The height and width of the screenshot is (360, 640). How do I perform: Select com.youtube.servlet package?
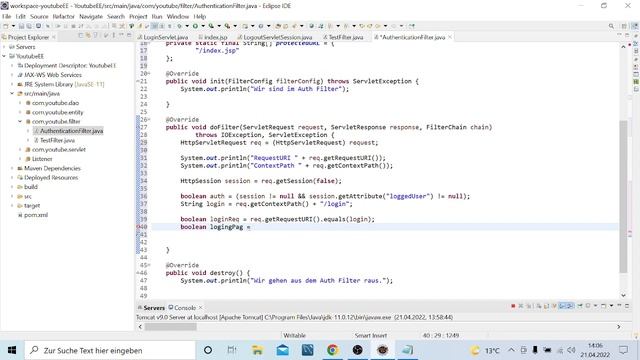tap(56, 150)
